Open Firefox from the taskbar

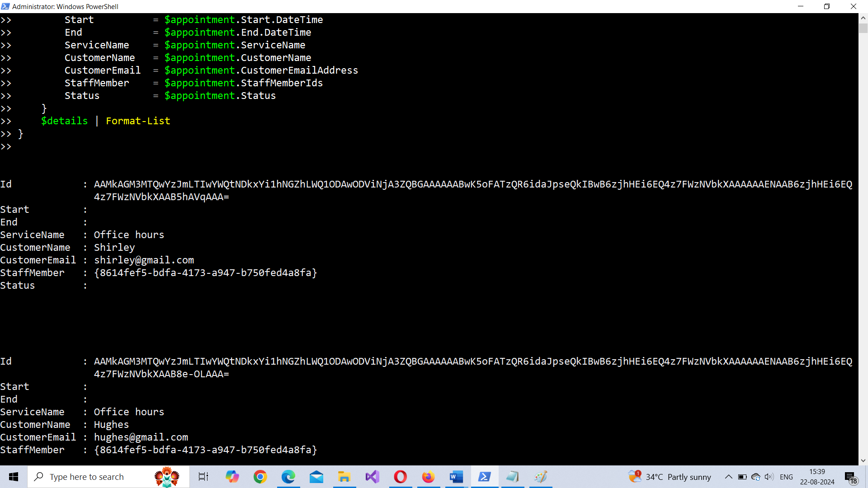[x=428, y=477]
